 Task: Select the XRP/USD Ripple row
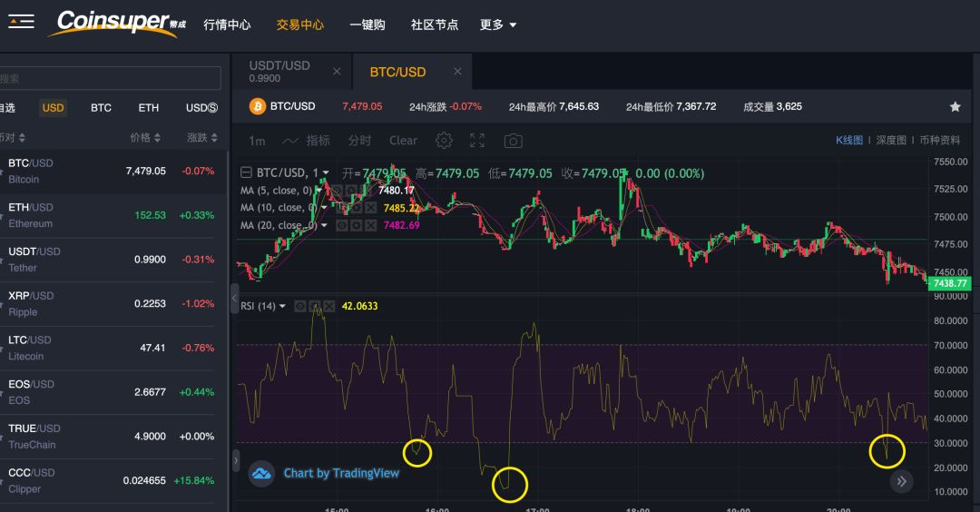click(113, 304)
